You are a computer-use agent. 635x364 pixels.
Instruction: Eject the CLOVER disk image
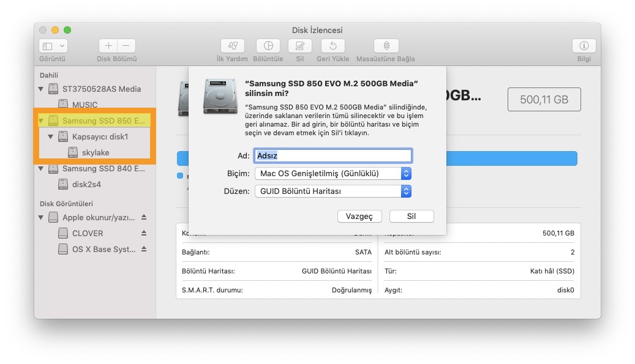coord(144,233)
